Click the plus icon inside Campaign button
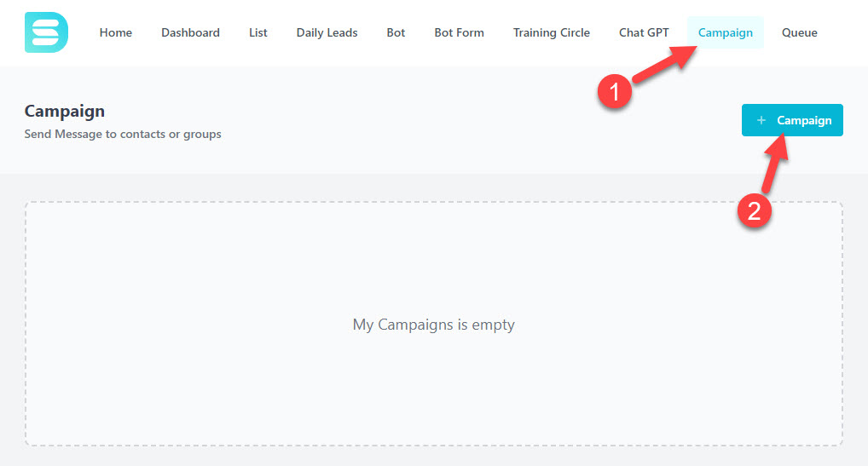The image size is (868, 466). point(761,120)
